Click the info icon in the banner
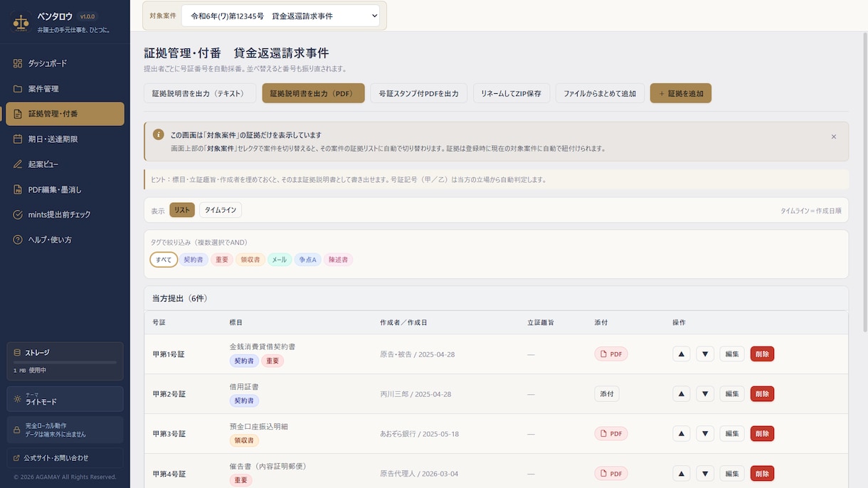 pos(159,134)
